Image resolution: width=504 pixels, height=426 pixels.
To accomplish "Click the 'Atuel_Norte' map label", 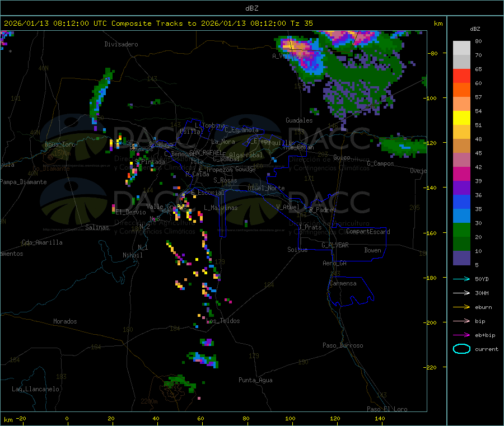I will coord(266,188).
